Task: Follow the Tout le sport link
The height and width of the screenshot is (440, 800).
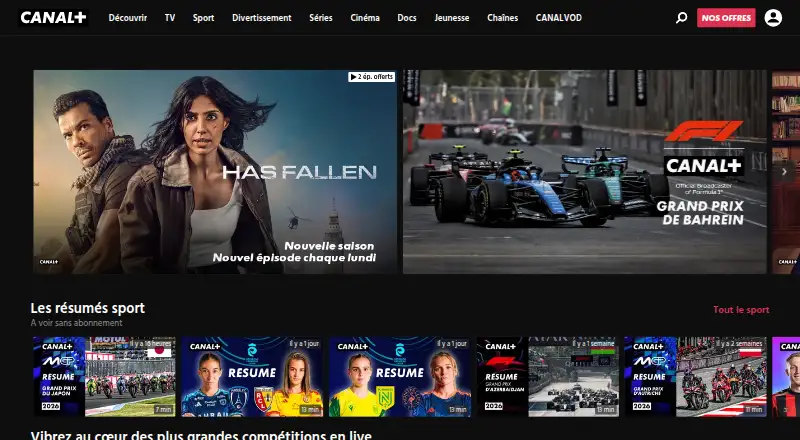Action: click(741, 310)
